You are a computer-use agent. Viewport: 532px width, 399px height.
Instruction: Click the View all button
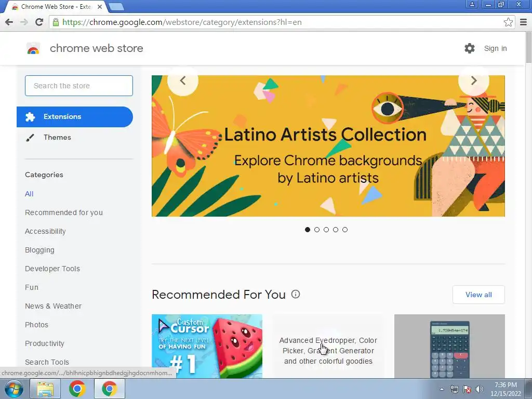click(x=478, y=295)
